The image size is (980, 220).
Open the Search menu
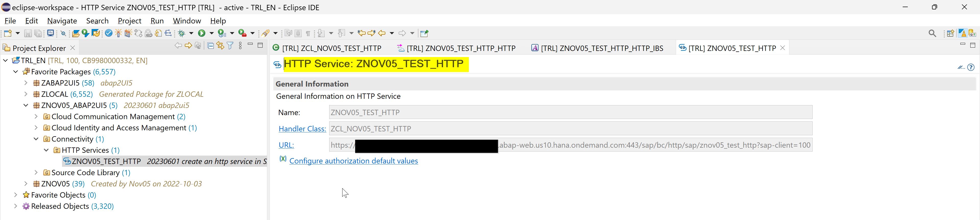pyautogui.click(x=97, y=20)
